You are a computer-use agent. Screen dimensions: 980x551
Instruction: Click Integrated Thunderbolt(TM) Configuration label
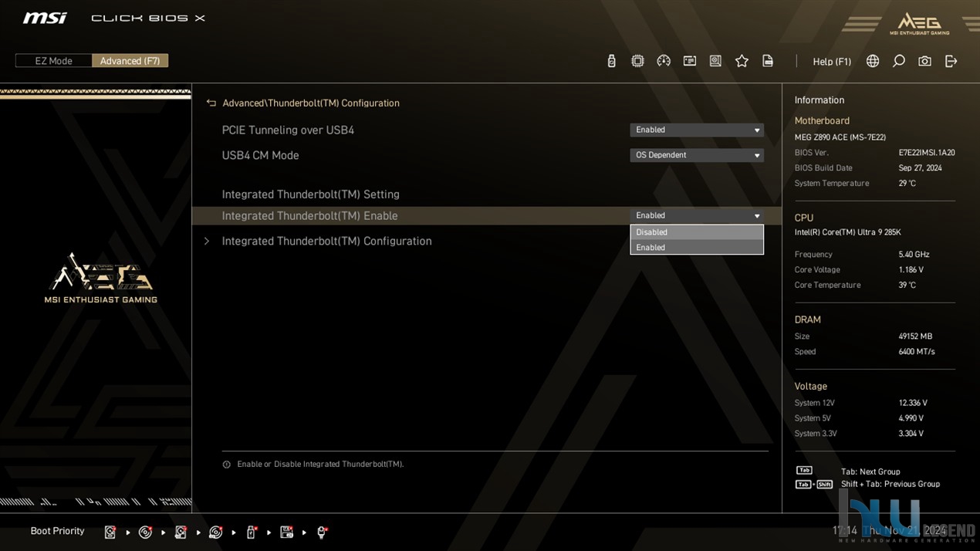(326, 242)
